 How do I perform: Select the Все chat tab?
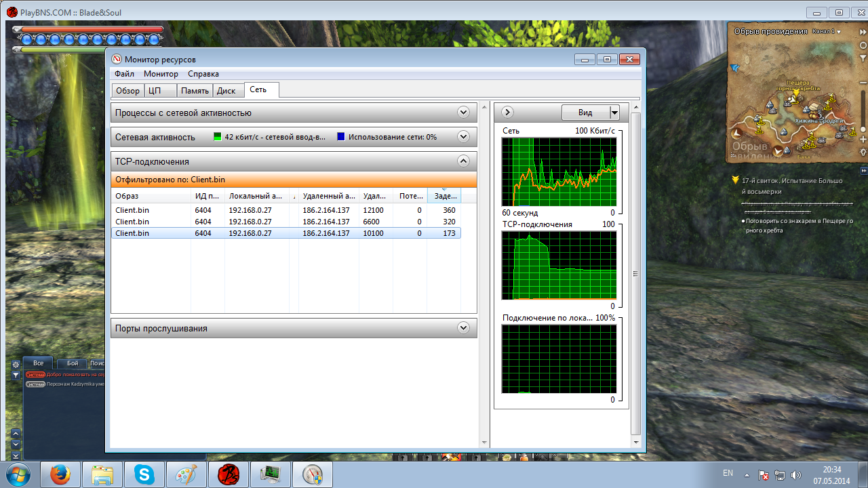tap(39, 363)
